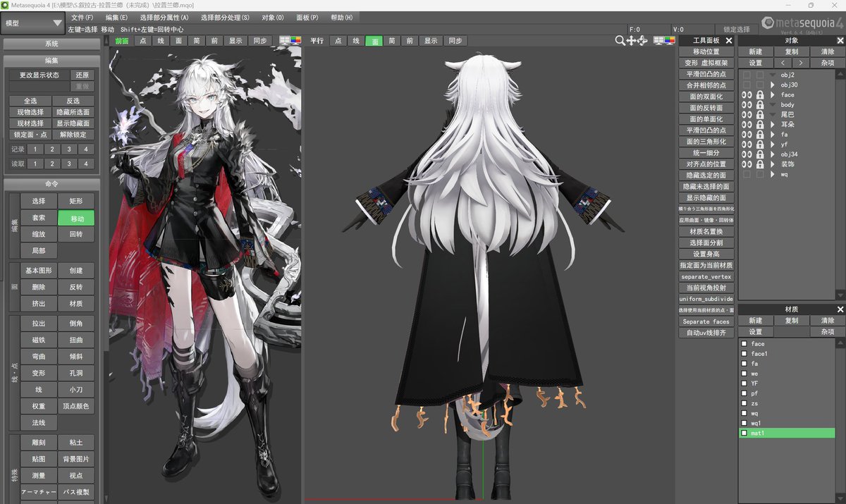Viewport: 846px width, 504px height.
Task: Show obj30 using its visibility box
Action: (747, 85)
